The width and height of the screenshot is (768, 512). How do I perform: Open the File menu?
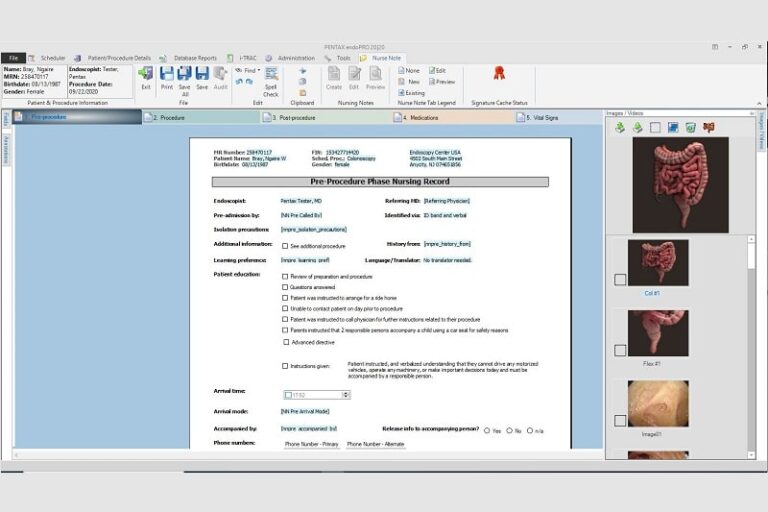coord(13,58)
